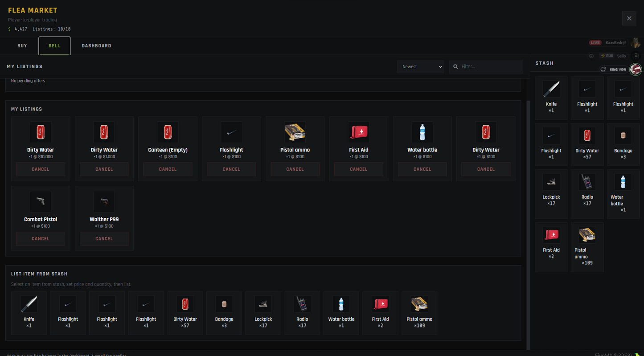The width and height of the screenshot is (644, 356).
Task: Open the DASHBOARD tab
Action: 96,45
